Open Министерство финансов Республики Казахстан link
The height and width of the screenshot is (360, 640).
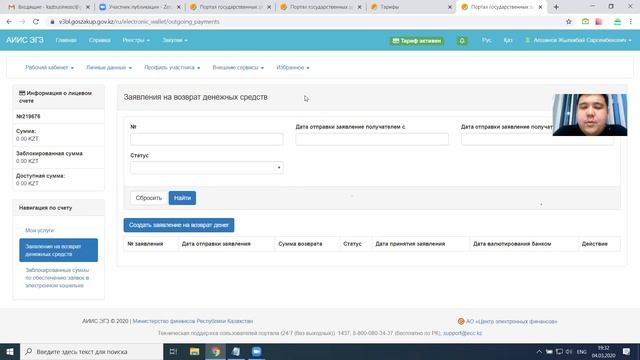(193, 321)
